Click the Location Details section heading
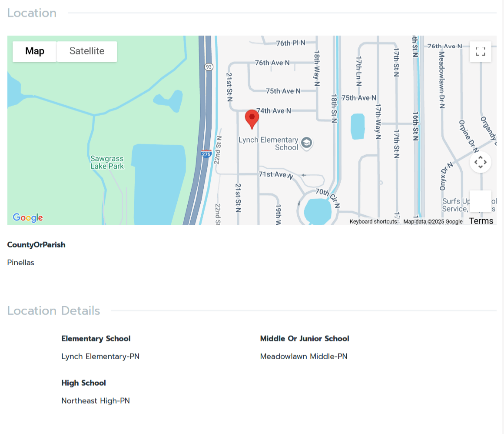The height and width of the screenshot is (434, 504). (53, 310)
